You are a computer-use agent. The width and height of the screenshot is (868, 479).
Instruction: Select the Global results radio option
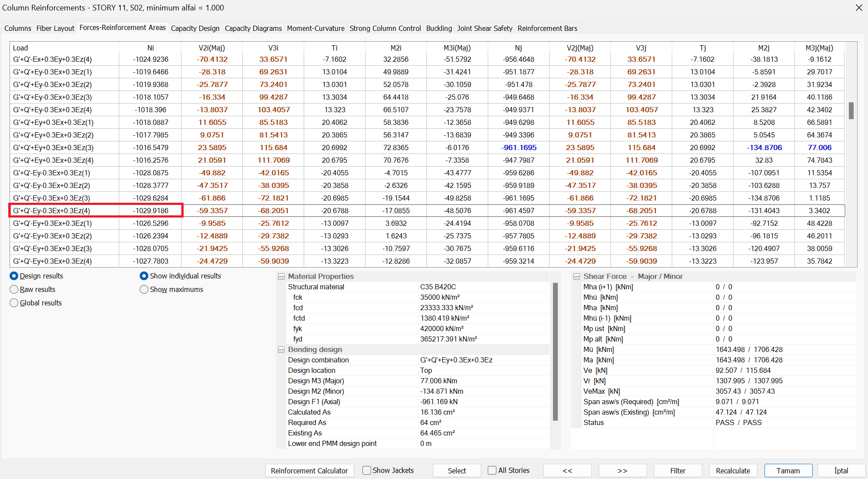14,303
